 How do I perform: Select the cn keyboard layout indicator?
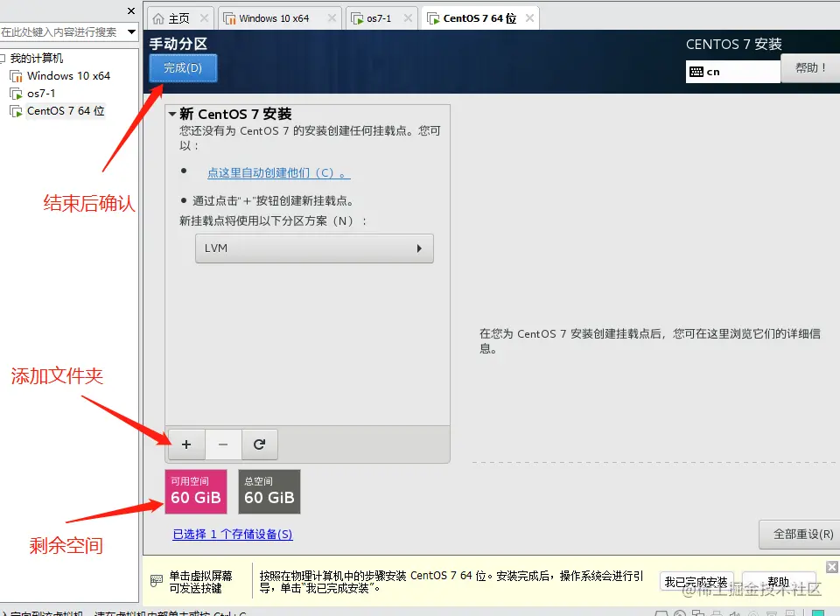pyautogui.click(x=733, y=72)
